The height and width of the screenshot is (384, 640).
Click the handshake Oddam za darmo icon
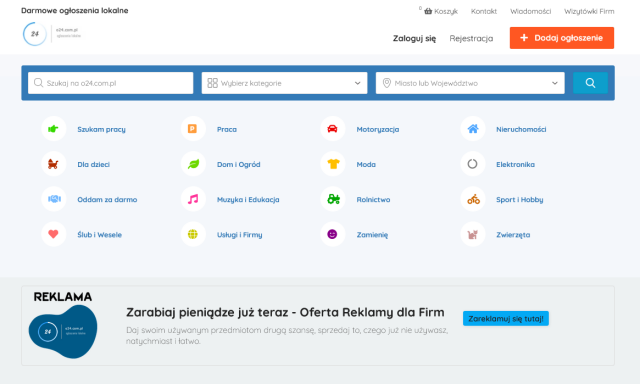pos(54,199)
